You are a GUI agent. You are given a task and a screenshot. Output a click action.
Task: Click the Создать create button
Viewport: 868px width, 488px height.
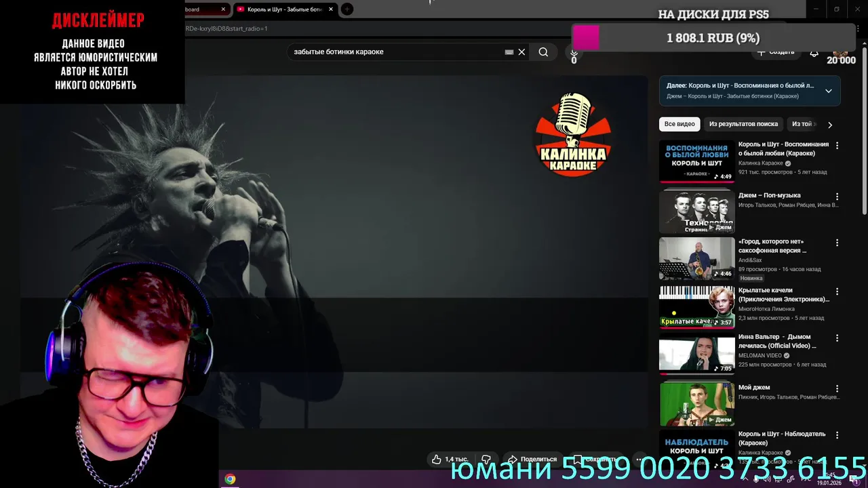click(x=776, y=52)
